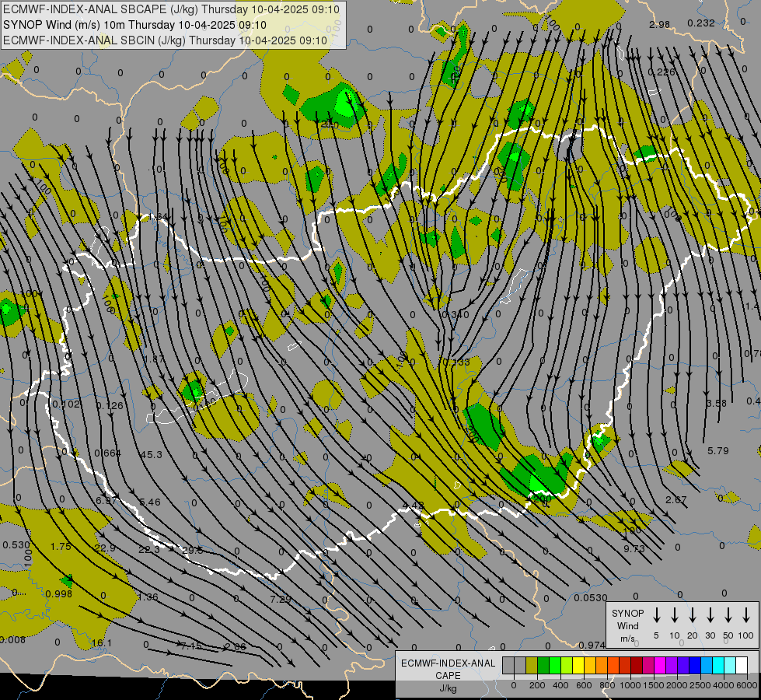Click the 0.530 value at left edge

pyautogui.click(x=16, y=545)
